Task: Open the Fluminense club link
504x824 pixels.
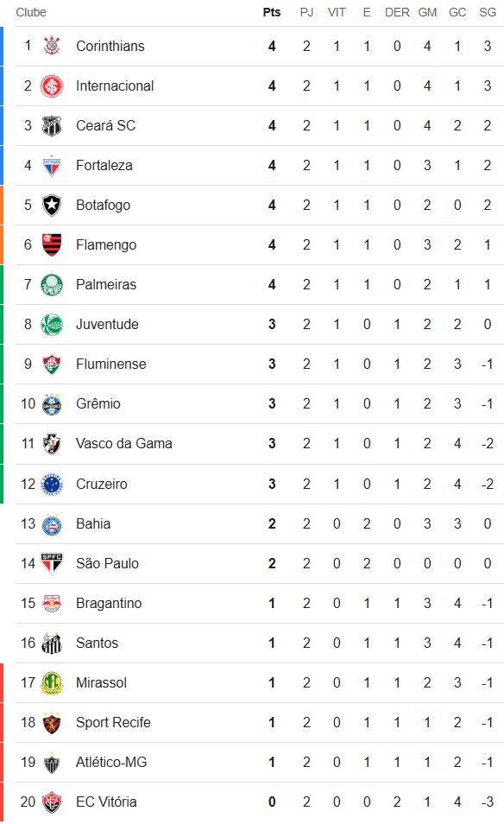Action: (x=110, y=364)
